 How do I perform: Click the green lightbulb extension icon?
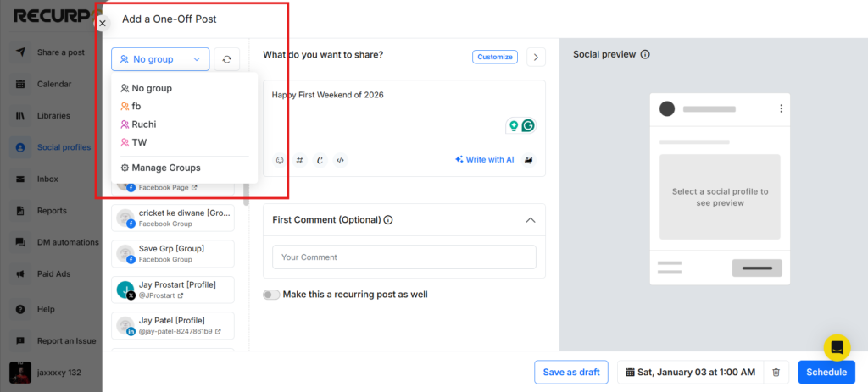pos(514,125)
